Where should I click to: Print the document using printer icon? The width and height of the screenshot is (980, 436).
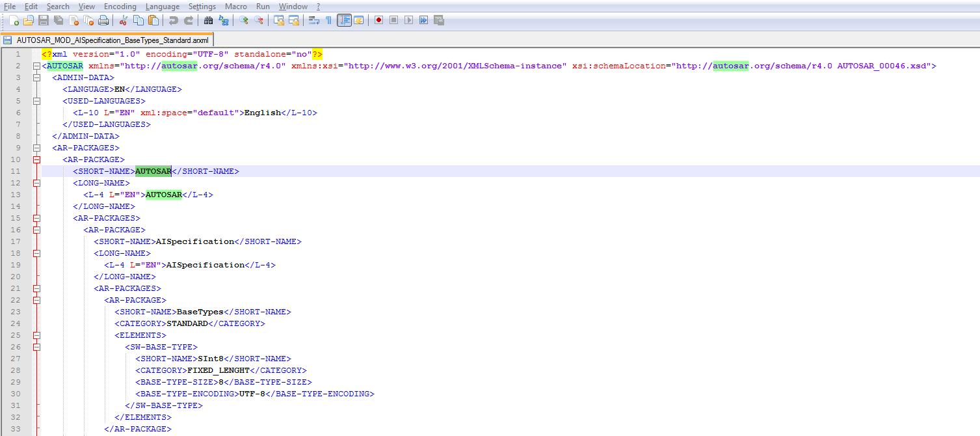tap(103, 20)
